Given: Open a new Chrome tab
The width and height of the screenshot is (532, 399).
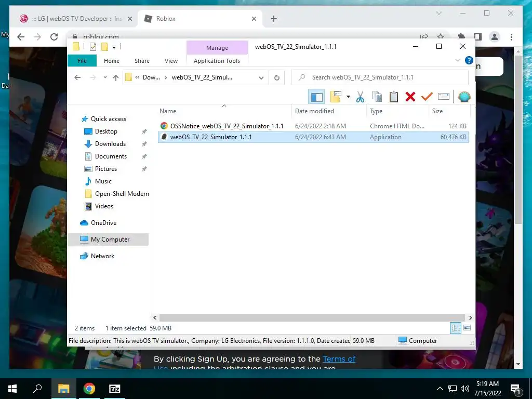Looking at the screenshot, I should (274, 19).
